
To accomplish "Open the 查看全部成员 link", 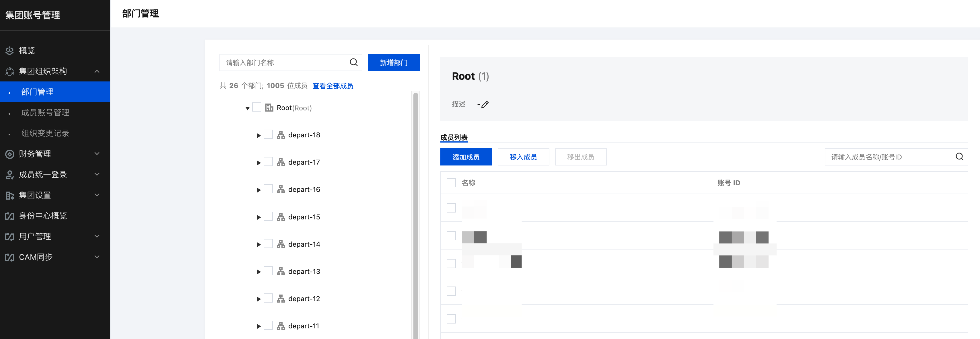I will (x=332, y=85).
